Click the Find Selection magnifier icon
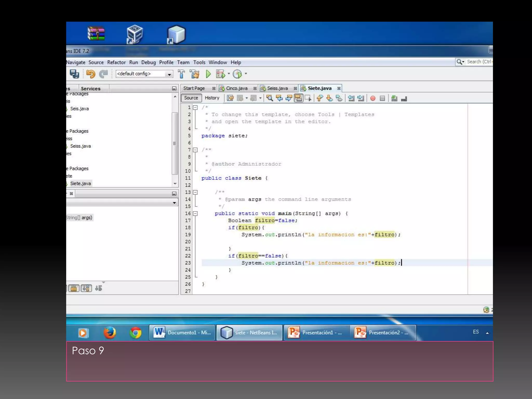Image resolution: width=532 pixels, height=399 pixels. coord(270,98)
